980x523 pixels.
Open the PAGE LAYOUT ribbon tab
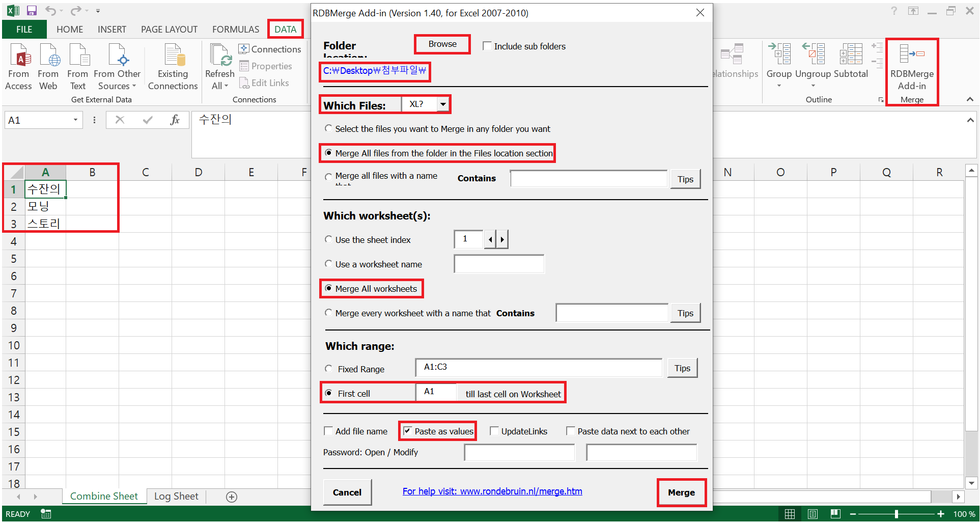coord(169,30)
